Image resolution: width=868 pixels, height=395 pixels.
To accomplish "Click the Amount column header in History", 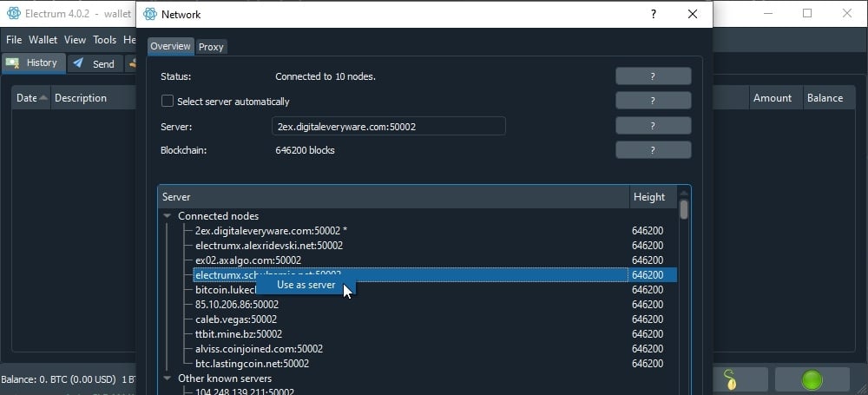I will pos(774,98).
